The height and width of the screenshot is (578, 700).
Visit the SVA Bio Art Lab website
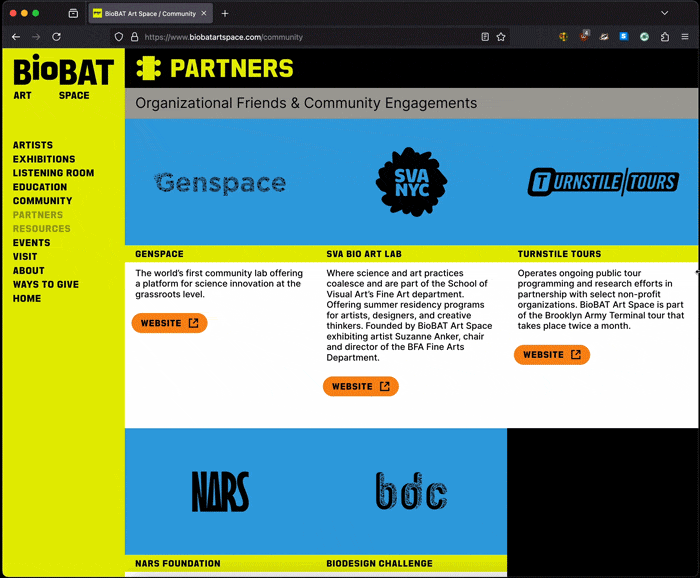(360, 386)
